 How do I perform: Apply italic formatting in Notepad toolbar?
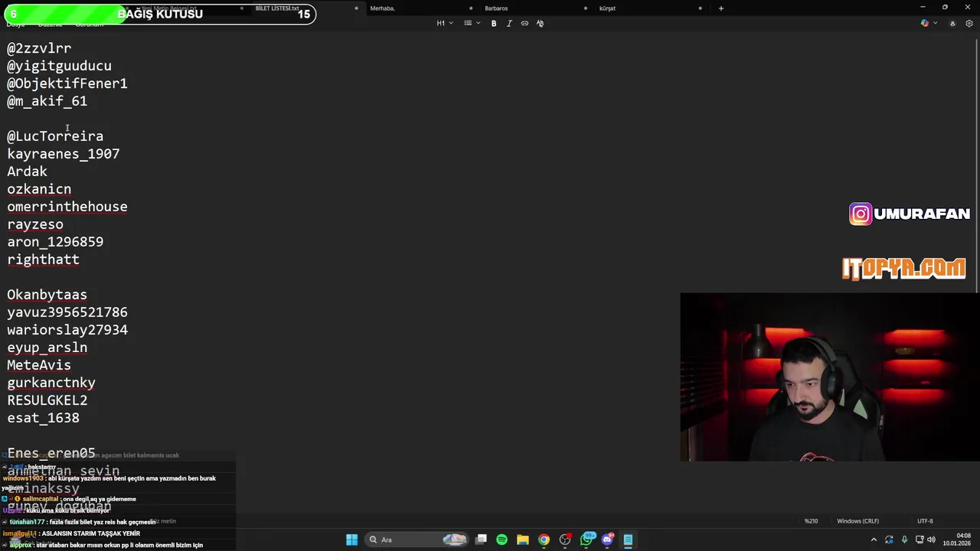pos(509,23)
